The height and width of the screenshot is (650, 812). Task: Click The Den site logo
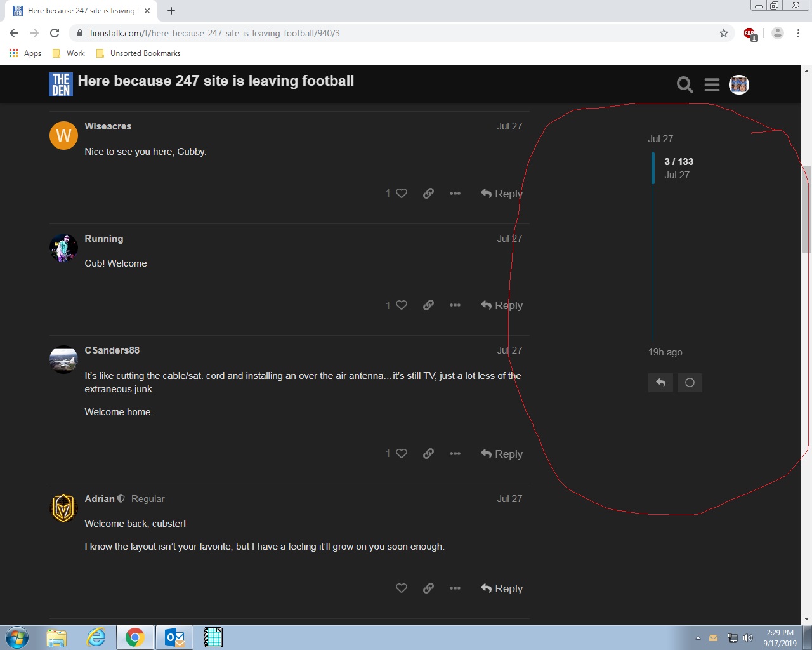pyautogui.click(x=61, y=84)
